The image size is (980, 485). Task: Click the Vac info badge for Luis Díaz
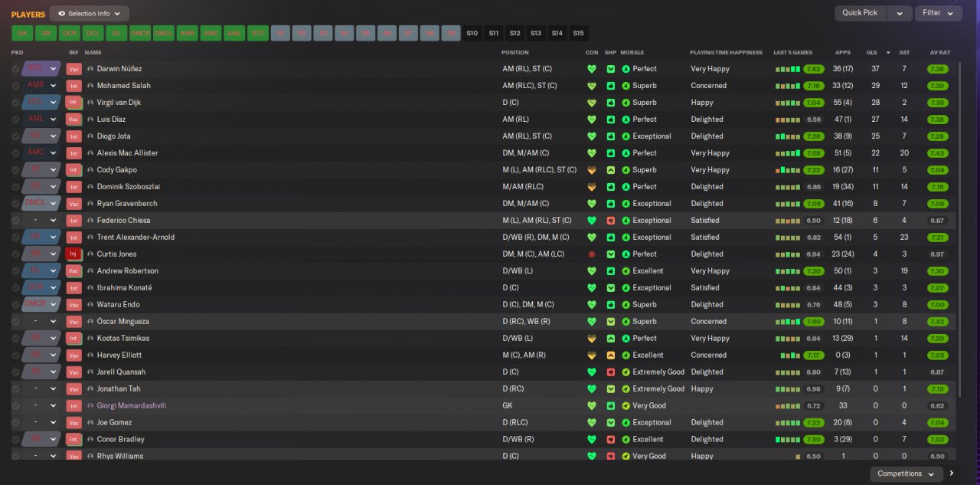73,120
